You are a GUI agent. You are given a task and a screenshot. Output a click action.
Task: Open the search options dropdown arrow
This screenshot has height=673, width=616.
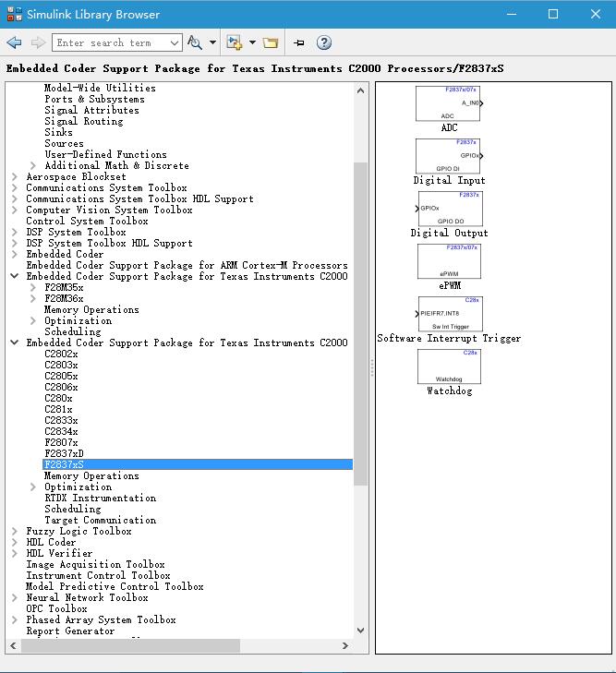coord(212,42)
